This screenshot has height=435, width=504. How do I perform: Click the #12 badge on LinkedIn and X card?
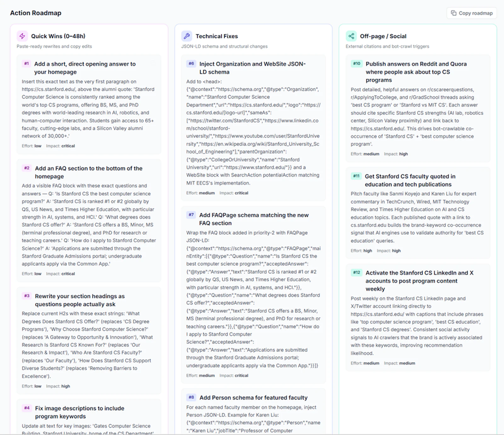pos(357,272)
